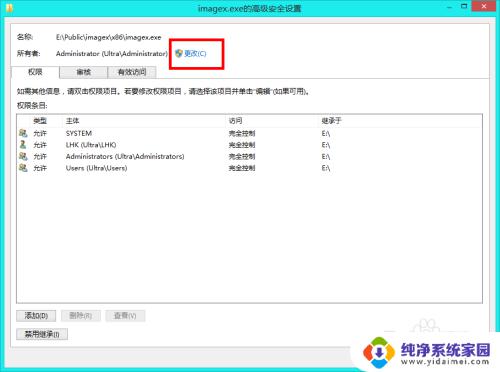
Task: Click the folder icon in the title bar
Action: coord(9,7)
